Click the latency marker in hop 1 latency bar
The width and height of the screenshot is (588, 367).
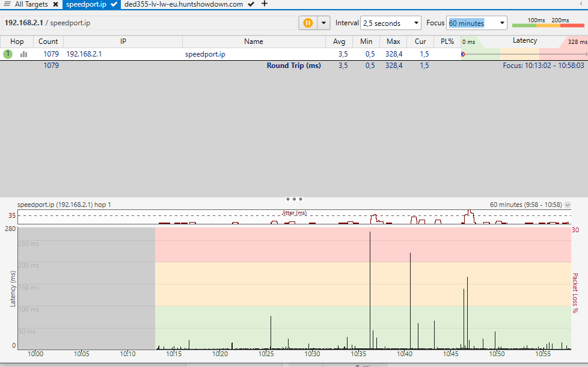(x=463, y=54)
